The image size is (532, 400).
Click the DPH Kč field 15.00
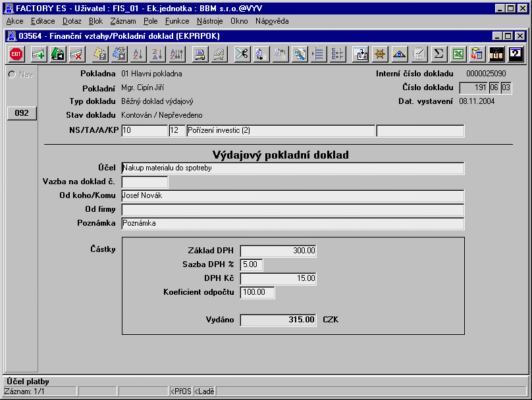pyautogui.click(x=279, y=279)
